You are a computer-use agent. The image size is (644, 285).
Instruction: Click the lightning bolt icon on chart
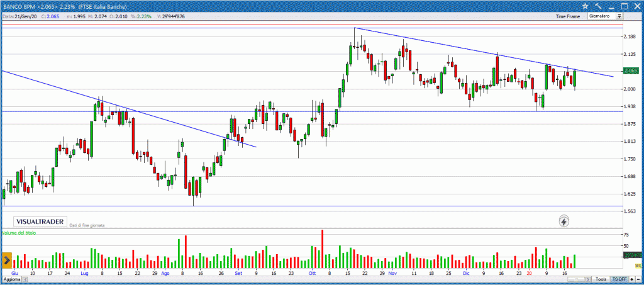coord(564,221)
